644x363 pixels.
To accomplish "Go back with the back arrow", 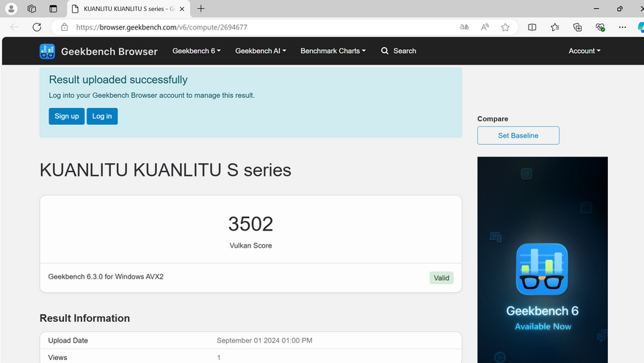I will tap(15, 27).
